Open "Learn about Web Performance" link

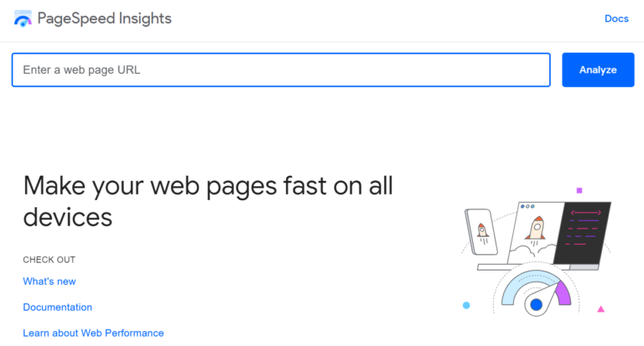click(93, 333)
